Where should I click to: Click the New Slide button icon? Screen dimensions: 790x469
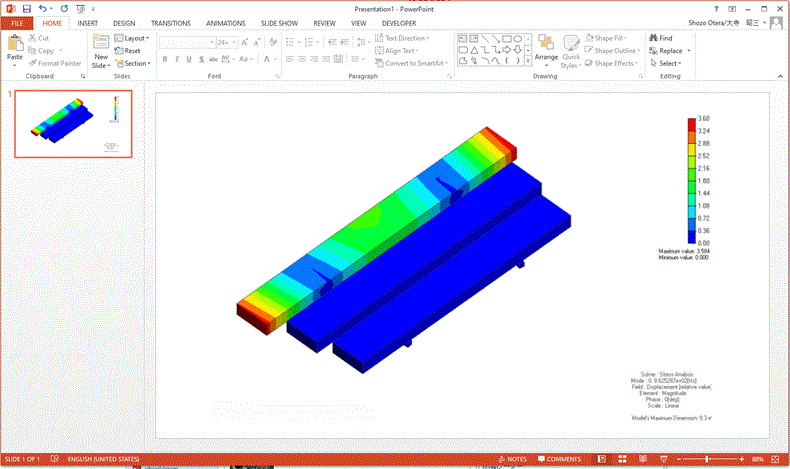tap(101, 44)
